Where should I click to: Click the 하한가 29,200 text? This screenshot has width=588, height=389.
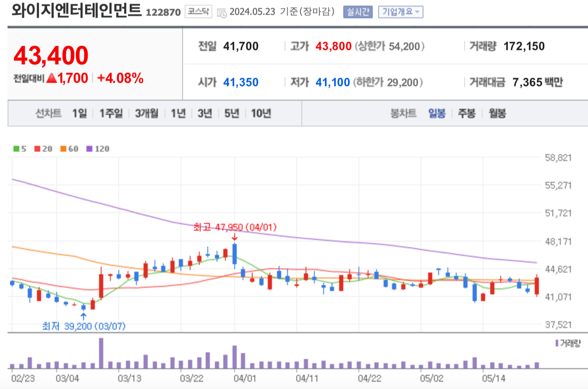(x=388, y=82)
